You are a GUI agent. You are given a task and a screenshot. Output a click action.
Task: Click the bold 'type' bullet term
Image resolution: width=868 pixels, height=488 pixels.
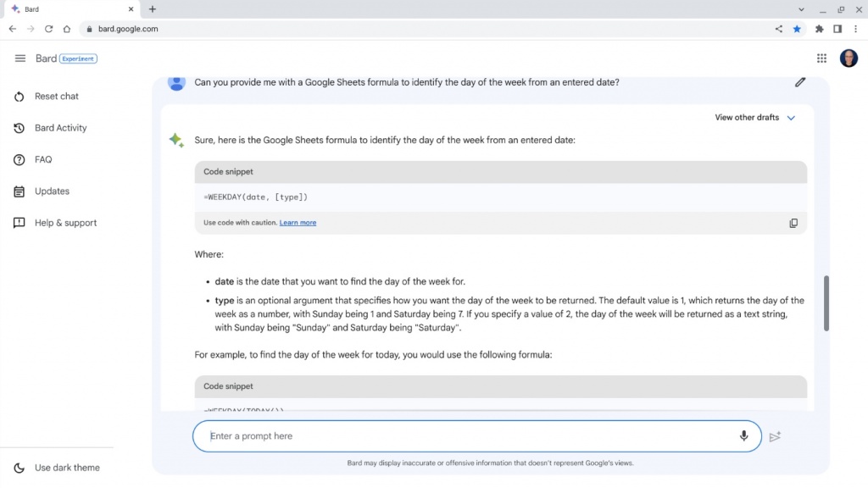tap(224, 301)
